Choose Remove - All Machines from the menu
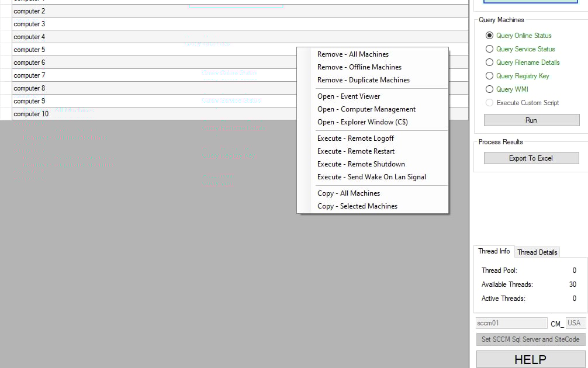 pos(353,54)
